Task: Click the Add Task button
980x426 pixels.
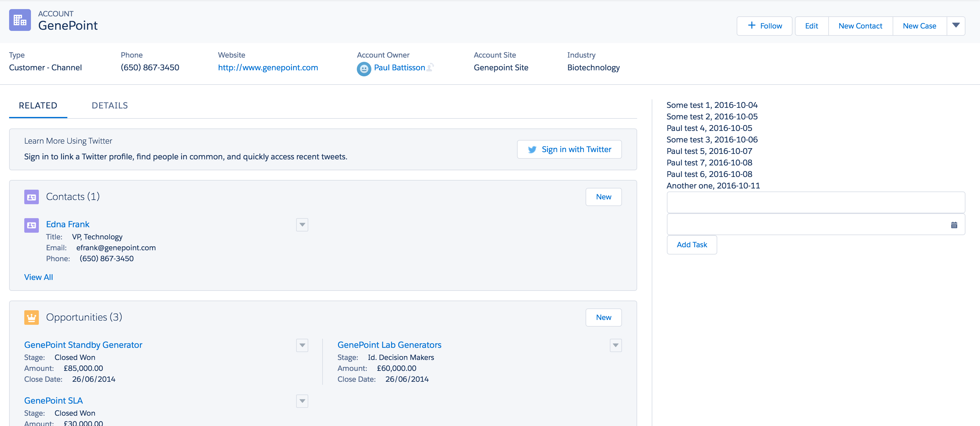Action: tap(692, 245)
